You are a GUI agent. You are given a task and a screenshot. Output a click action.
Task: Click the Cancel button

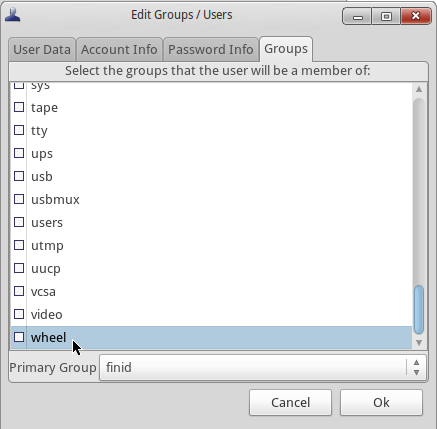tap(290, 402)
